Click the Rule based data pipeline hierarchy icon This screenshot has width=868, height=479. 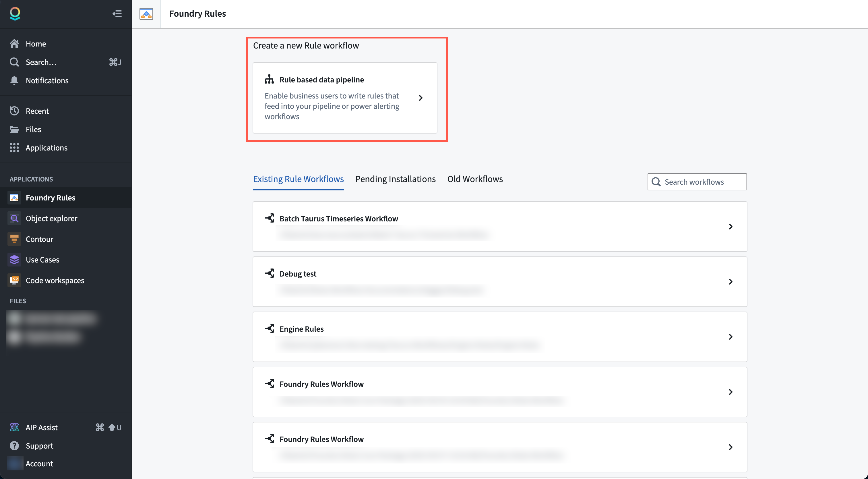pos(269,80)
